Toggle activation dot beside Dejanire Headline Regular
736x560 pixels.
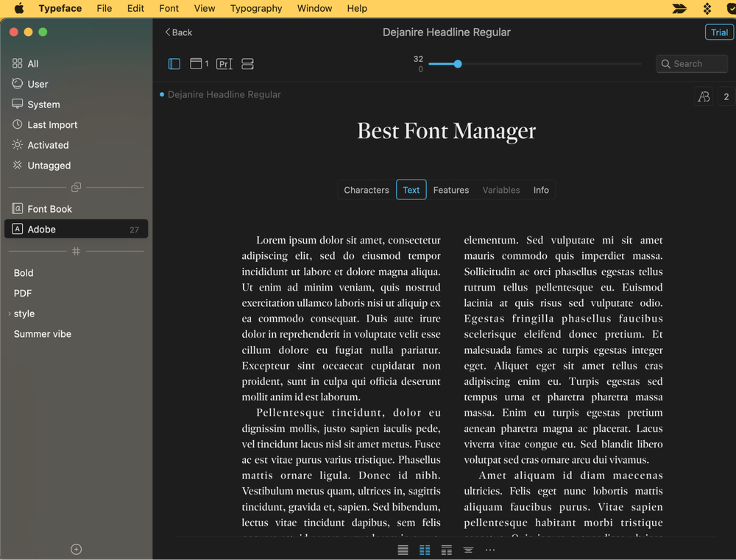(162, 94)
